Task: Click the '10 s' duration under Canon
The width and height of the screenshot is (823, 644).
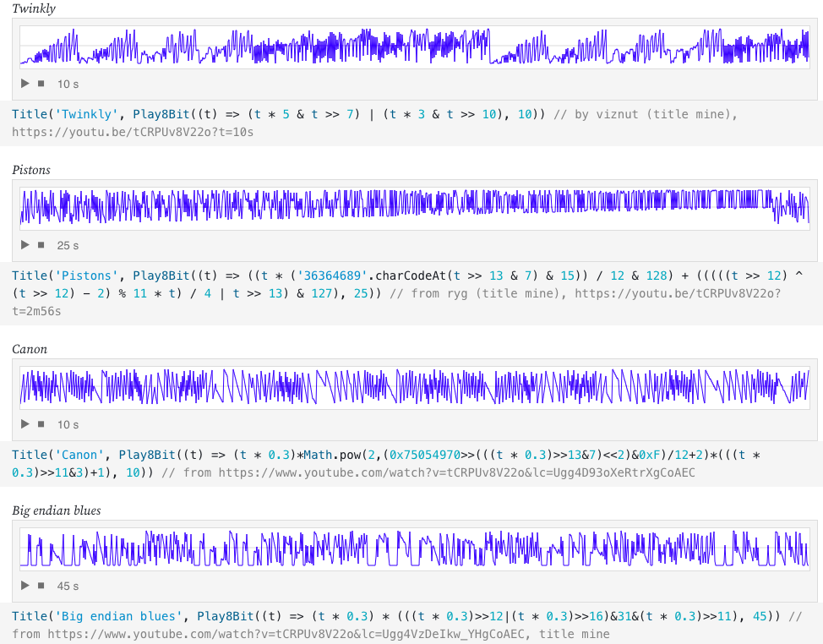Action: coord(68,424)
